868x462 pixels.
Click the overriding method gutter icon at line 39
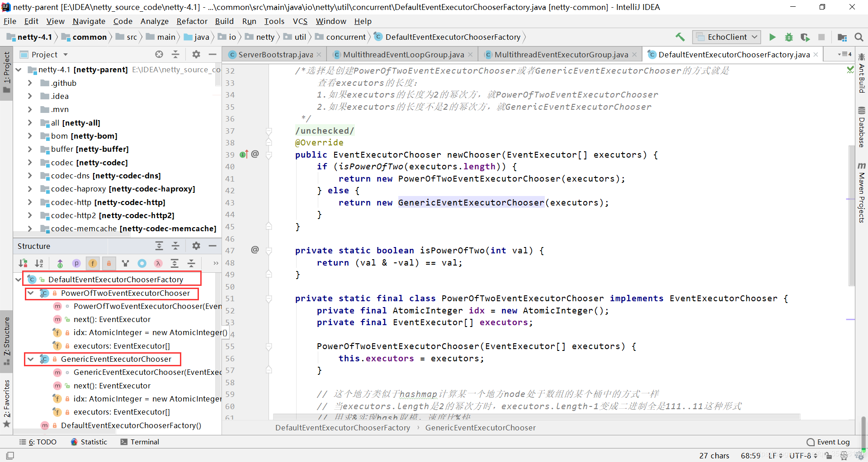click(x=243, y=154)
